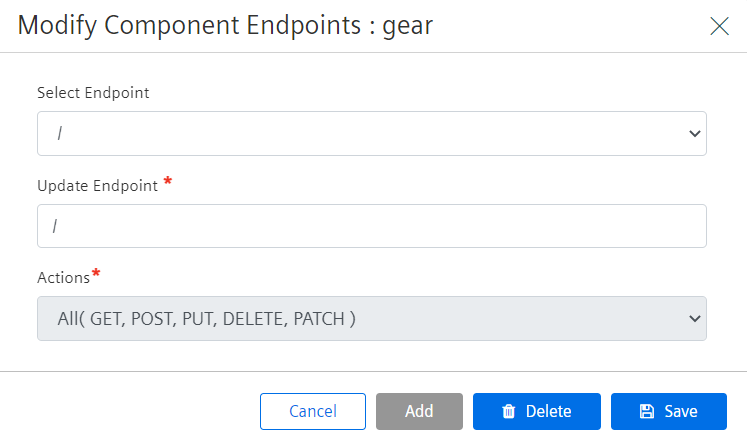Focus the Update Endpoint text field
This screenshot has height=446, width=747.
point(372,226)
